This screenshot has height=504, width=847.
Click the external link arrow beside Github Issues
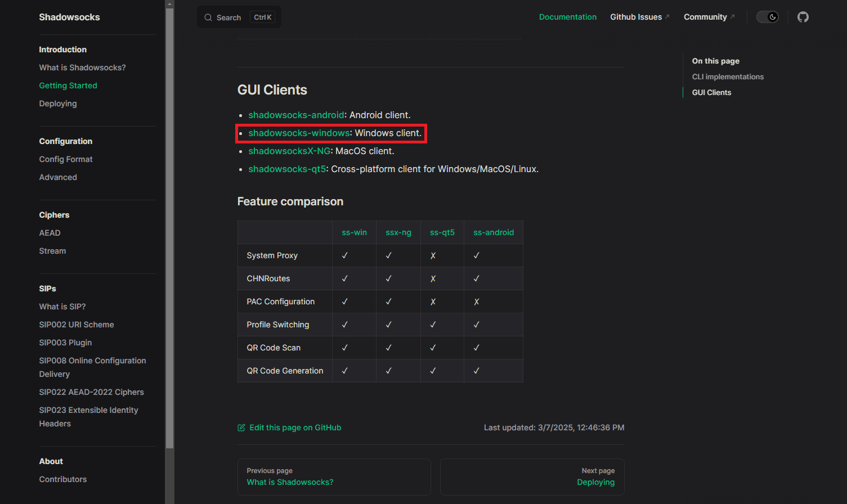tap(667, 15)
